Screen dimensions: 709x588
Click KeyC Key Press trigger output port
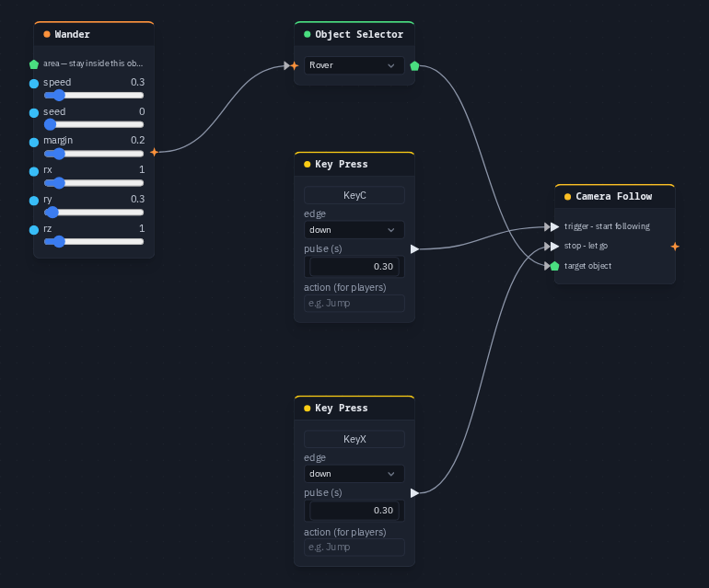tap(414, 249)
